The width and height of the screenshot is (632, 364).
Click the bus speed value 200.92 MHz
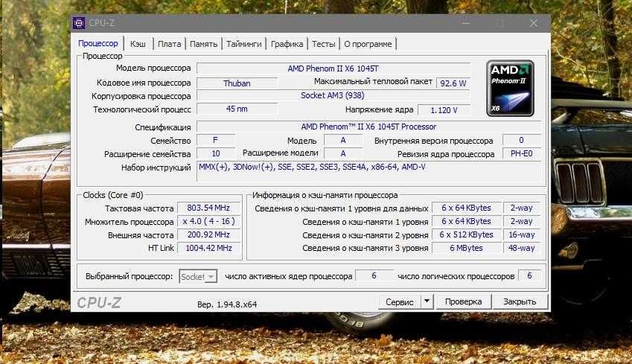[x=208, y=234]
